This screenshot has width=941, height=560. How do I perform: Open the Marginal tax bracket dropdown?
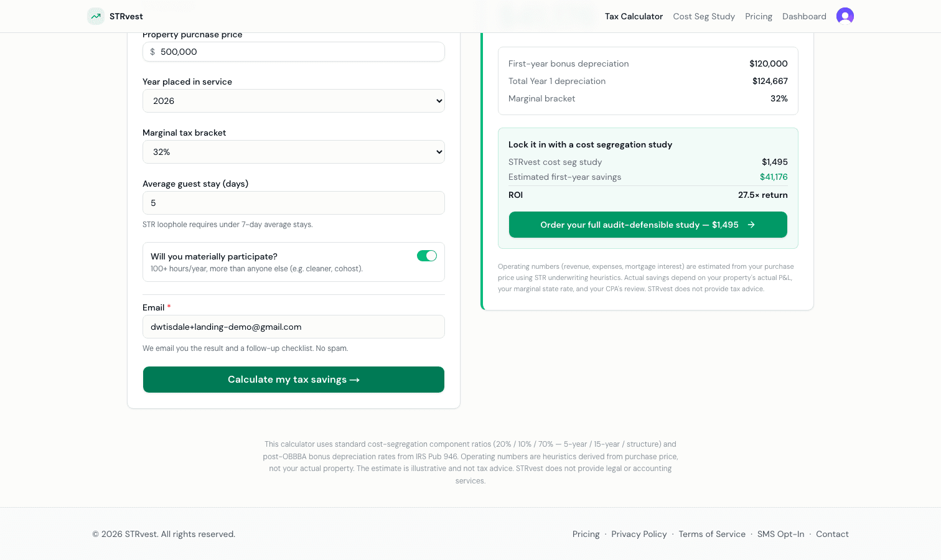tap(294, 152)
